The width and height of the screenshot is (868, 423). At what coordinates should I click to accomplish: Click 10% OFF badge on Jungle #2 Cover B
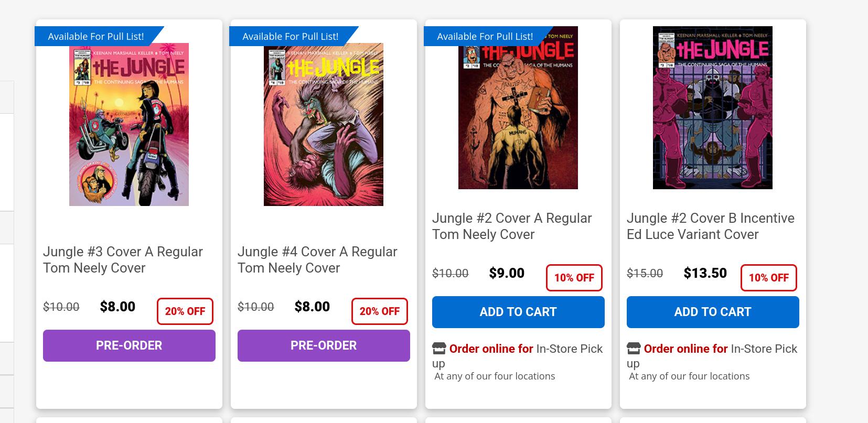tap(768, 278)
